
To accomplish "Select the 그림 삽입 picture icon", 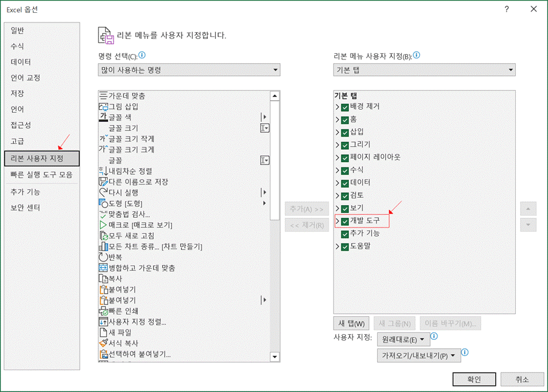I will coord(103,106).
